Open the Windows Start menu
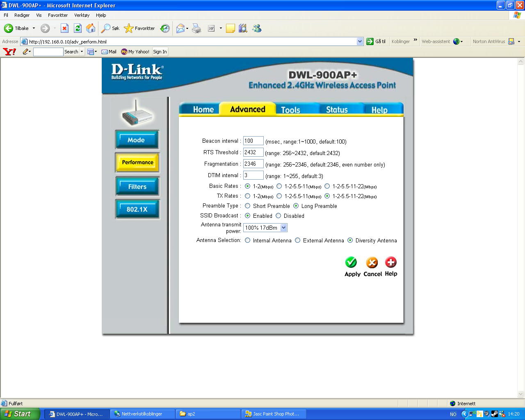This screenshot has width=525, height=420. [x=20, y=414]
